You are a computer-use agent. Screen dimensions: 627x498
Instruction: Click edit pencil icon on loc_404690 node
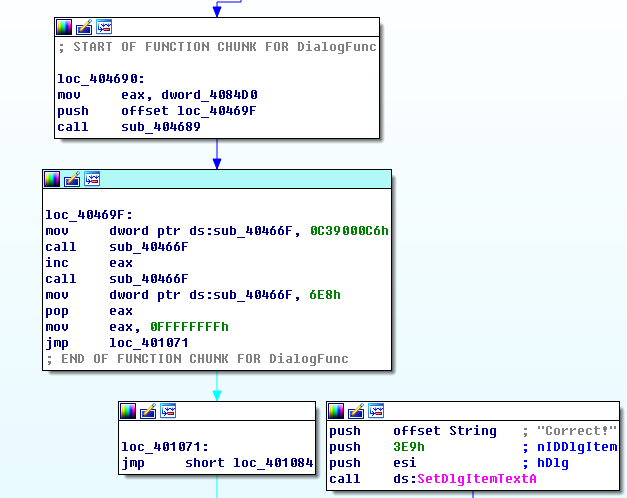tap(84, 27)
